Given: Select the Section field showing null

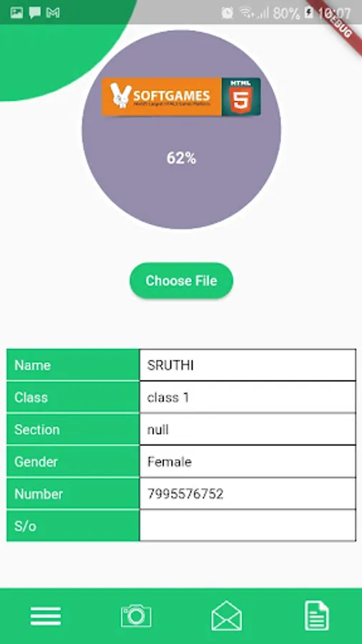Looking at the screenshot, I should (x=248, y=429).
